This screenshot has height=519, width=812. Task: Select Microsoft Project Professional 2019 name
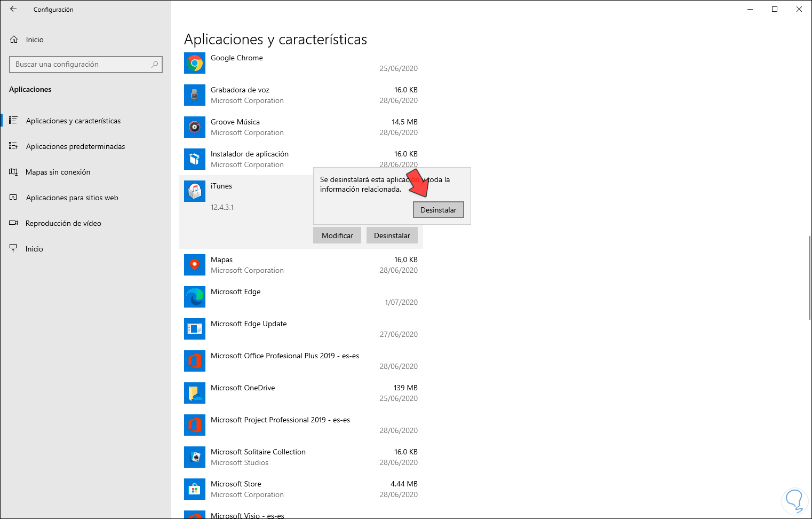click(281, 420)
